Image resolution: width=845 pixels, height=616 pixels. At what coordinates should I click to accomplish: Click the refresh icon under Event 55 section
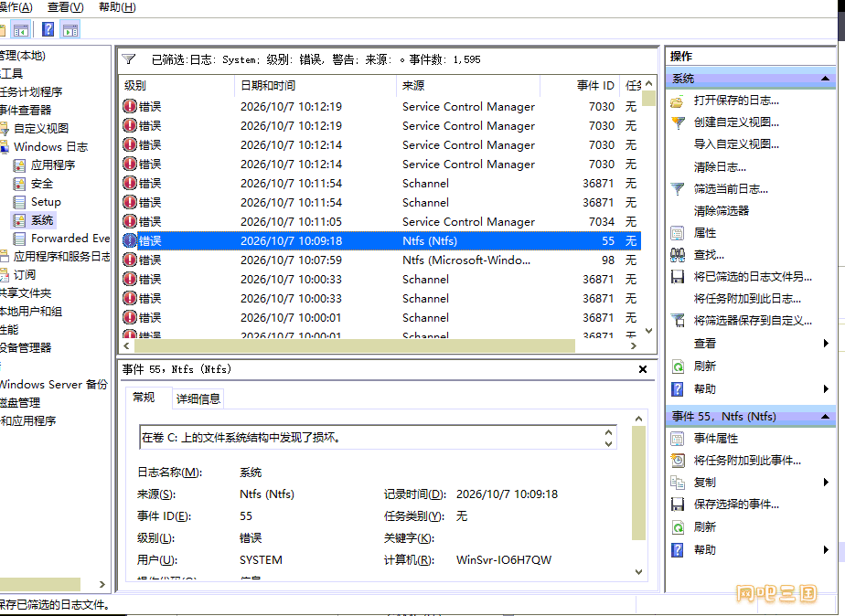[678, 527]
